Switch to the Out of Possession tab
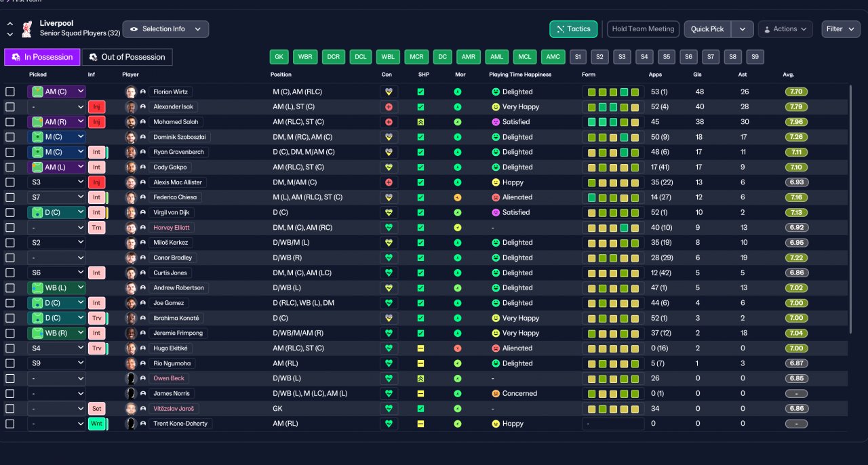 pyautogui.click(x=127, y=57)
